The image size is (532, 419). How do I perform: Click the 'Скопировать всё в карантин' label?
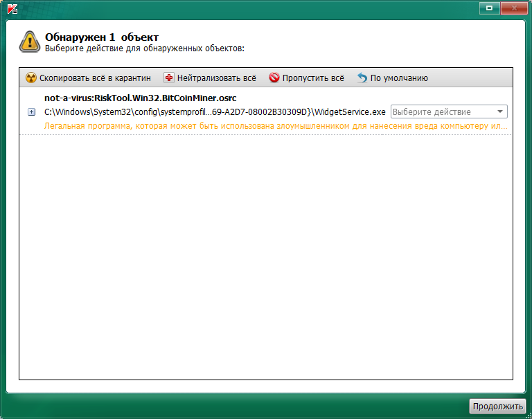click(x=95, y=78)
